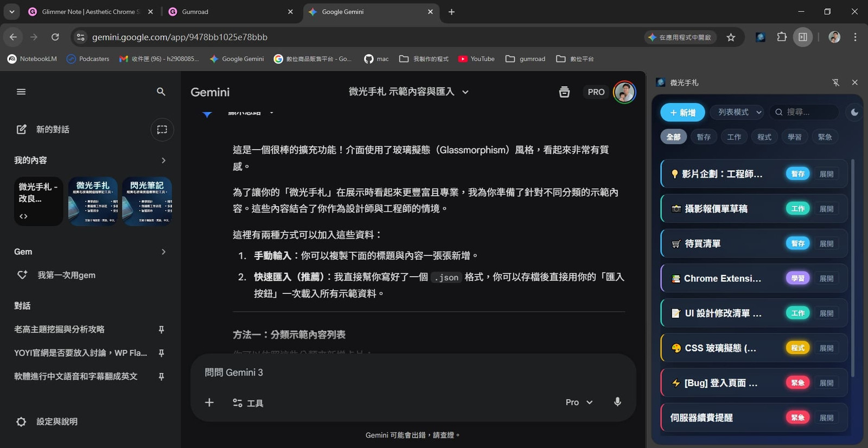Open NotebookLM bookmark
Image resolution: width=868 pixels, height=448 pixels.
point(32,59)
